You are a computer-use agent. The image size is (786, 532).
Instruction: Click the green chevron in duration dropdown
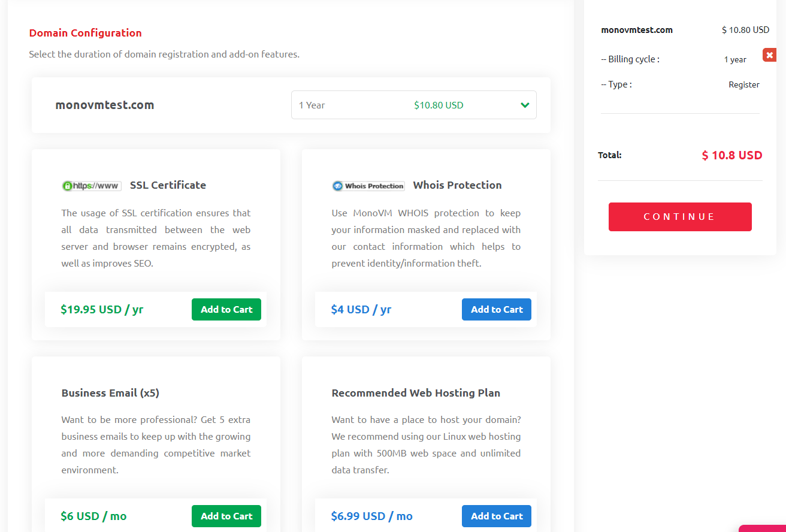525,105
